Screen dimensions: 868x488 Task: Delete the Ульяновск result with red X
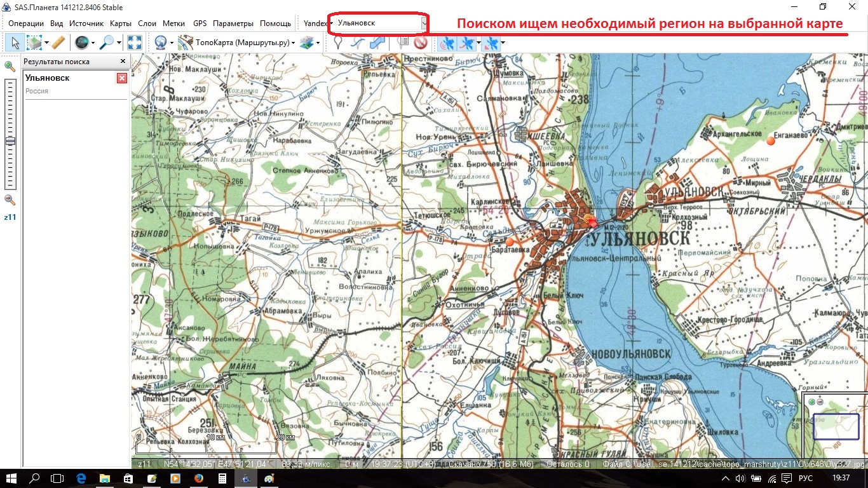pyautogui.click(x=122, y=78)
